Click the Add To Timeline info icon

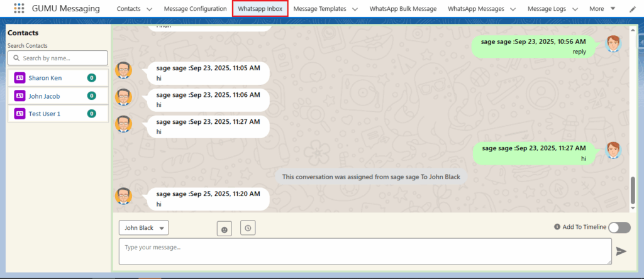pos(557,227)
